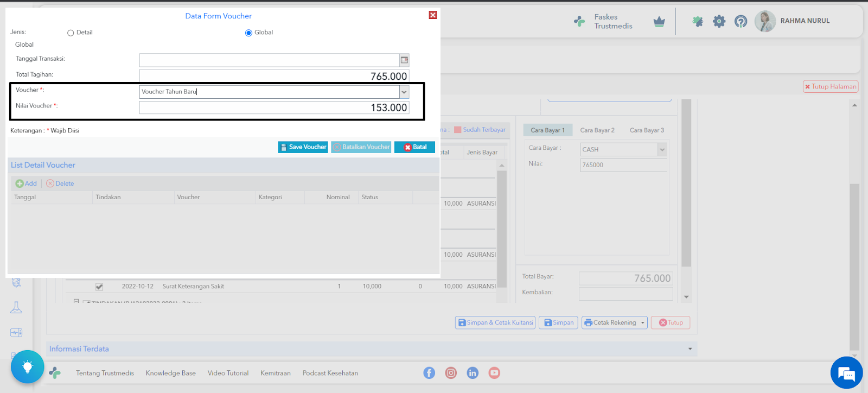This screenshot has height=393, width=868.
Task: Toggle the Surat Keterangan Sakit checkbox
Action: (x=99, y=287)
